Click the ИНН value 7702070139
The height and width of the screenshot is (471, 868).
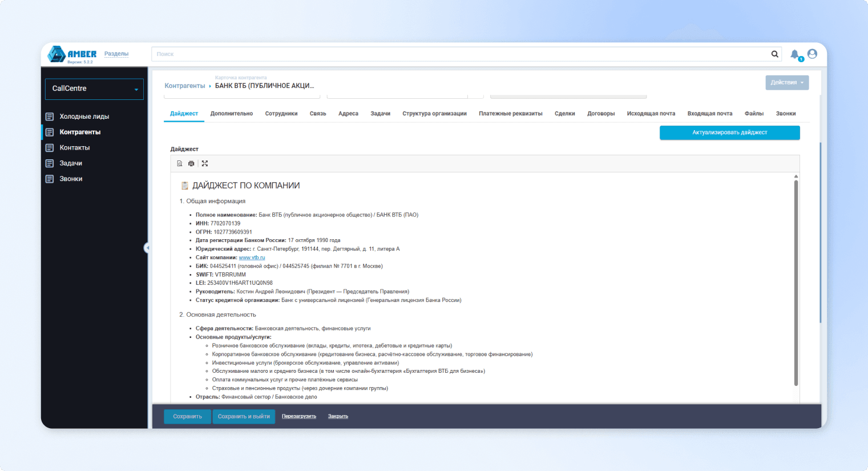(225, 223)
